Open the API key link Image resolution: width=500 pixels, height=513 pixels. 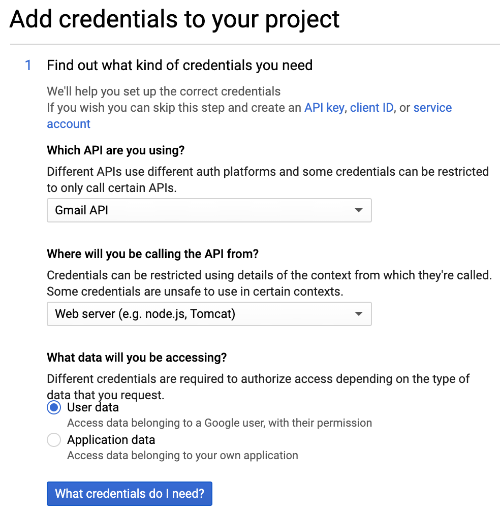coord(324,108)
